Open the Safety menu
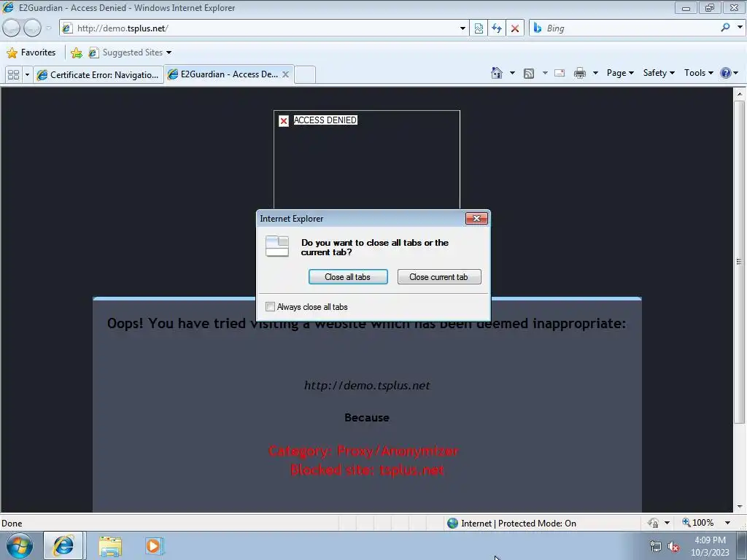The height and width of the screenshot is (560, 747). tap(659, 73)
